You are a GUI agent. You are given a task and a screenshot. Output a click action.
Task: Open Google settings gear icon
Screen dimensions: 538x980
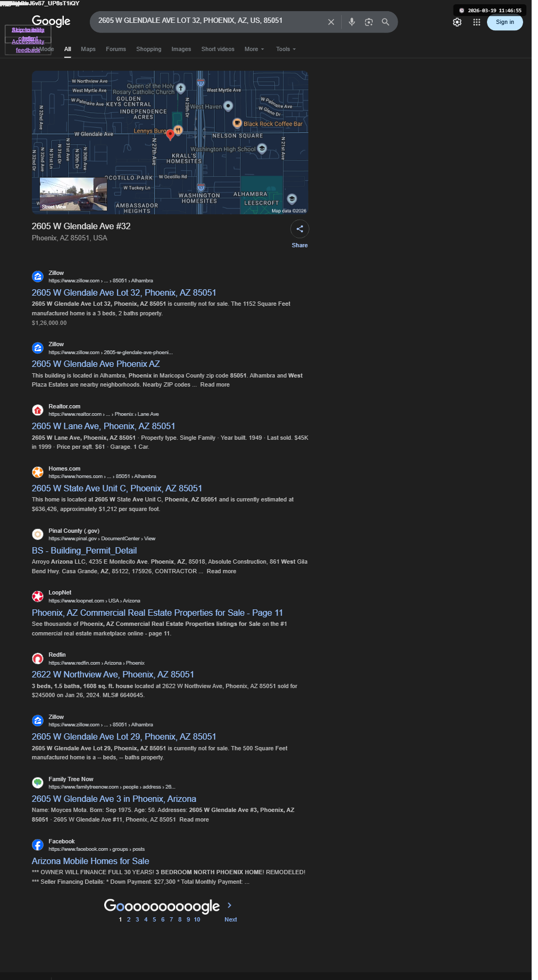(457, 22)
